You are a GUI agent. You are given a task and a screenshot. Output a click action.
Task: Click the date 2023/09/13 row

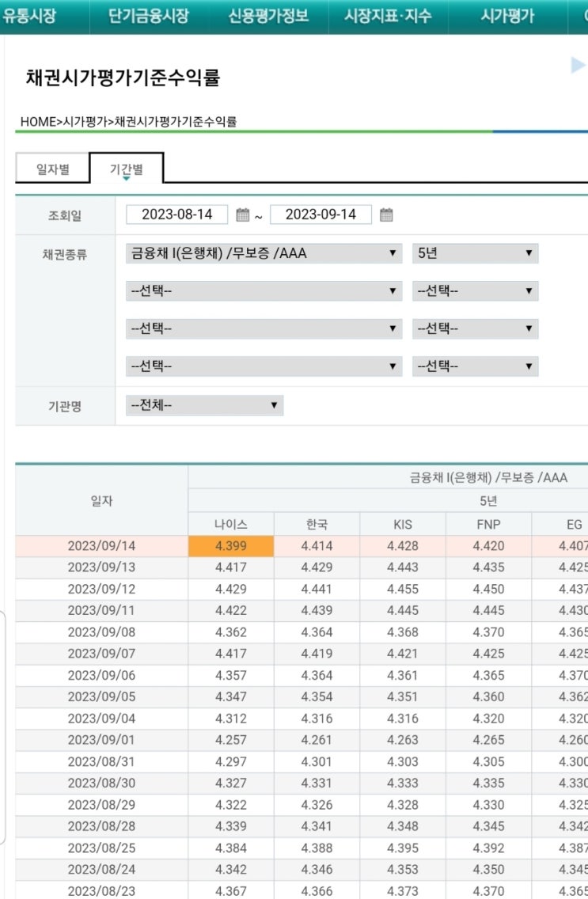(x=101, y=567)
